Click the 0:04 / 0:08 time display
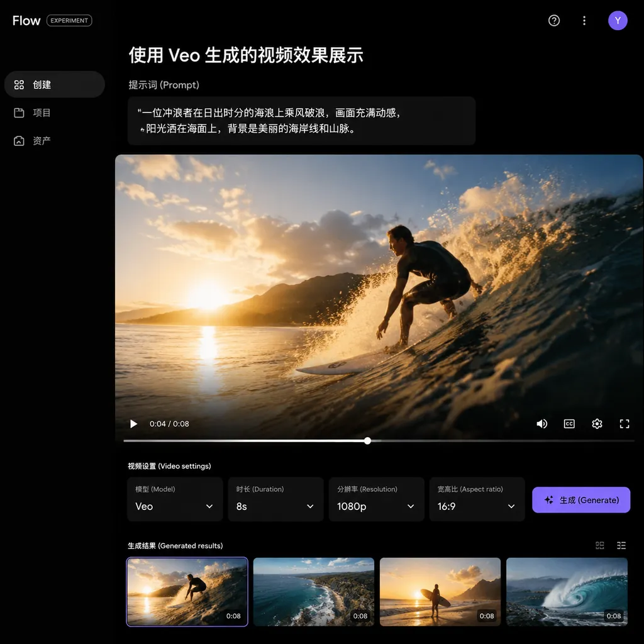The height and width of the screenshot is (644, 644). (169, 424)
